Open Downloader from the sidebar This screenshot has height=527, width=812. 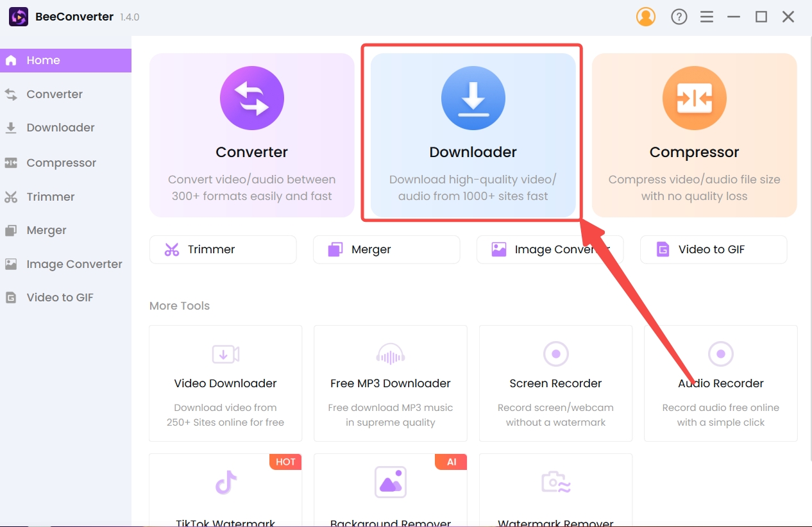[65, 128]
